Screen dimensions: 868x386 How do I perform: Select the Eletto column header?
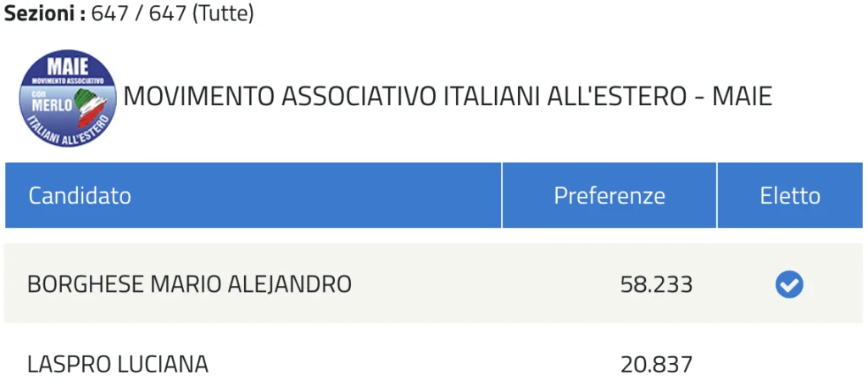pos(790,196)
